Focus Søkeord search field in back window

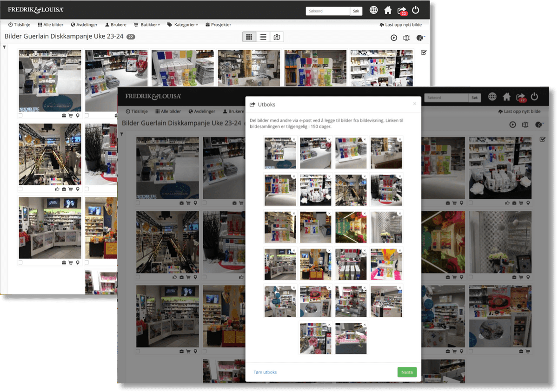pos(328,11)
